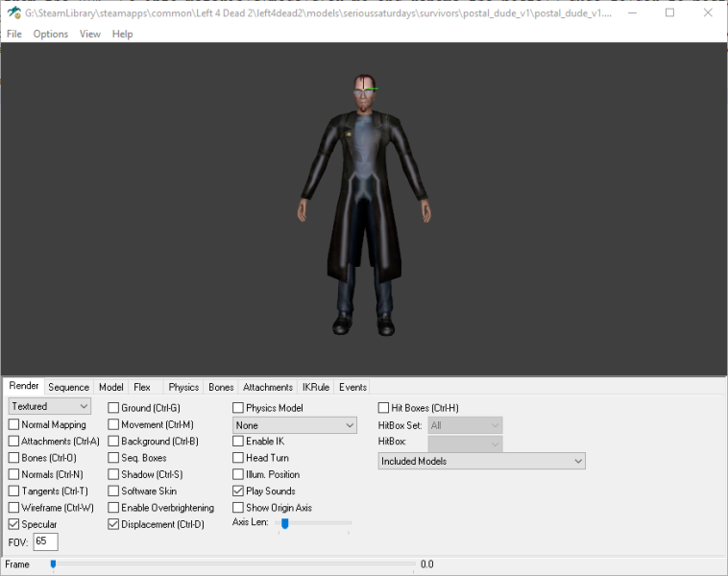The image size is (728, 576).
Task: Toggle Head Turn checkbox
Action: coord(238,458)
